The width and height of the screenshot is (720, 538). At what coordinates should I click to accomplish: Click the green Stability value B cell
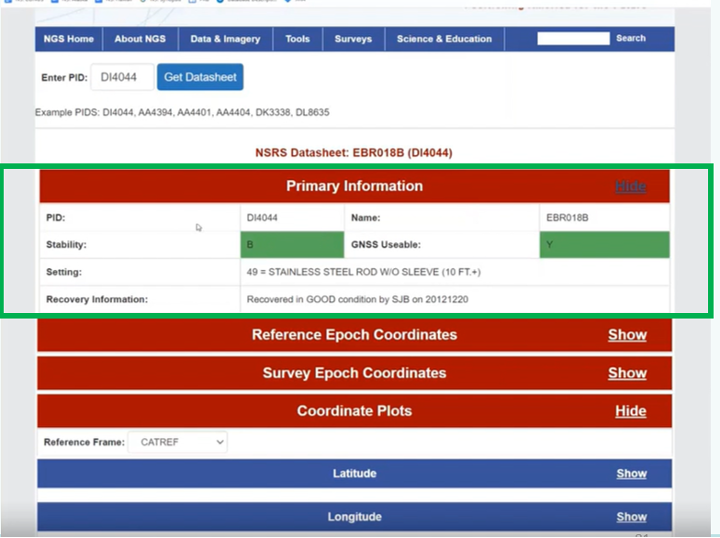tap(291, 244)
